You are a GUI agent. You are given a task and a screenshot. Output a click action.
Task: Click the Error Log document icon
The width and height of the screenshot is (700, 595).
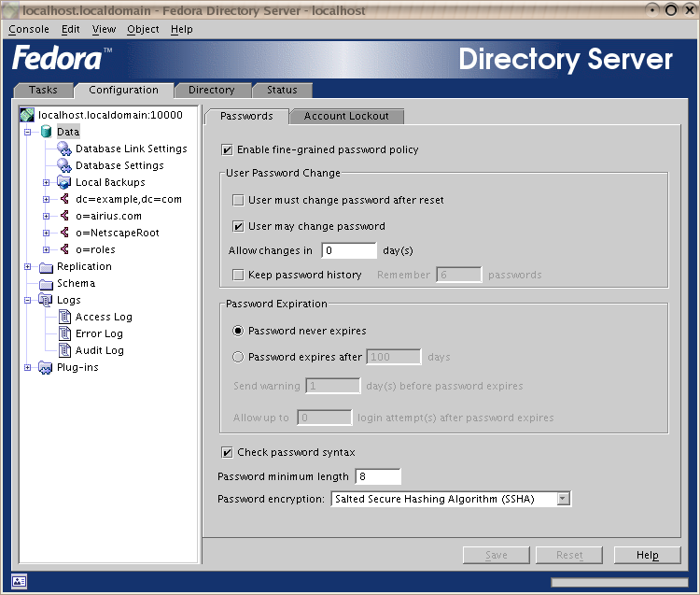point(64,333)
